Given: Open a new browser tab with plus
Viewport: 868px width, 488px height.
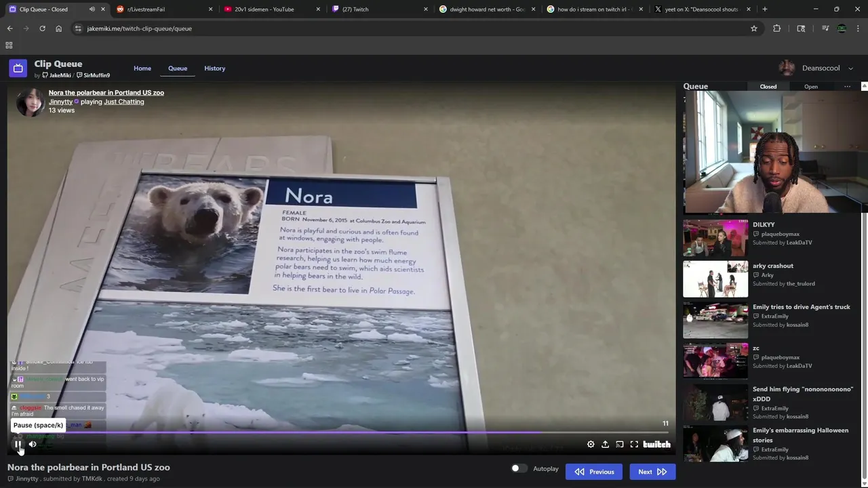Looking at the screenshot, I should (x=765, y=9).
